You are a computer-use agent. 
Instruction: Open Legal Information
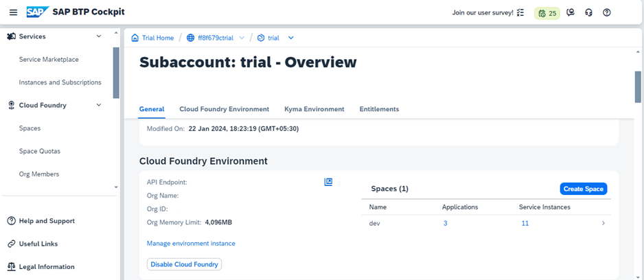(47, 267)
